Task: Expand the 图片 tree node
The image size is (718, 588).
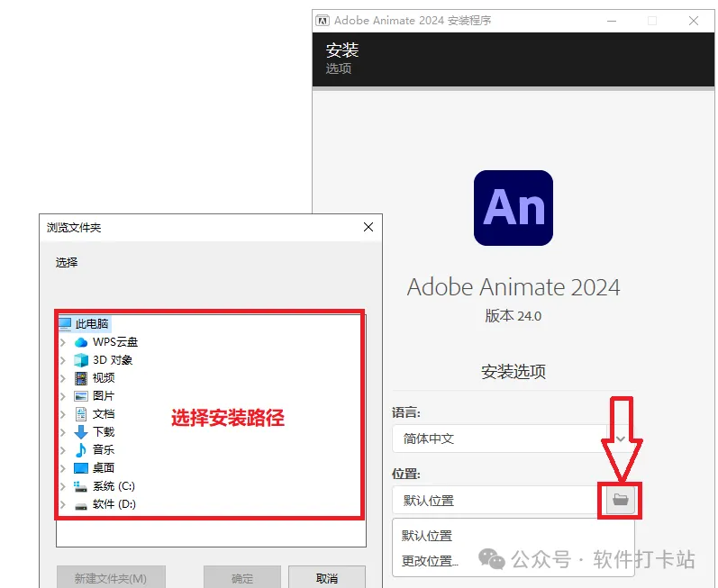Action: [63, 396]
